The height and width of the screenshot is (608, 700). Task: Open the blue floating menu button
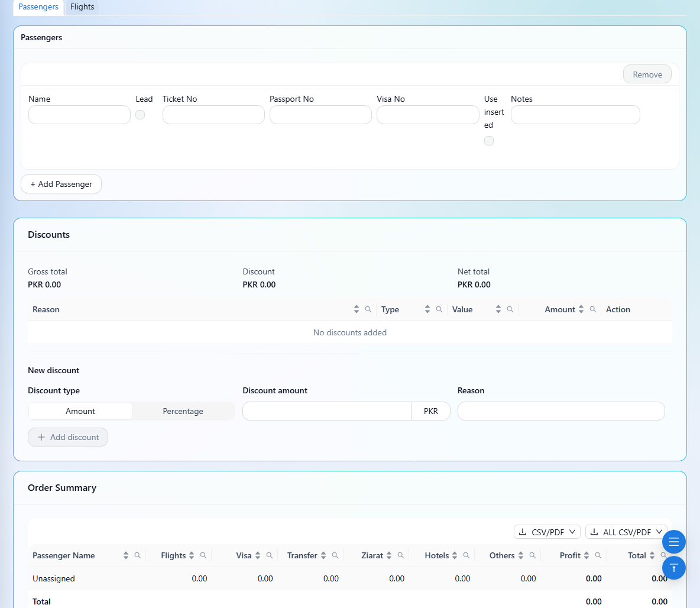pyautogui.click(x=673, y=542)
